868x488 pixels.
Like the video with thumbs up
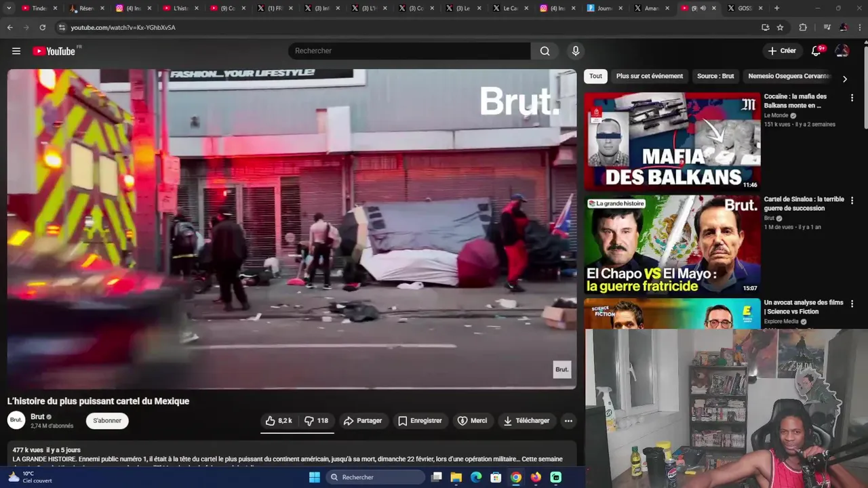tap(279, 421)
